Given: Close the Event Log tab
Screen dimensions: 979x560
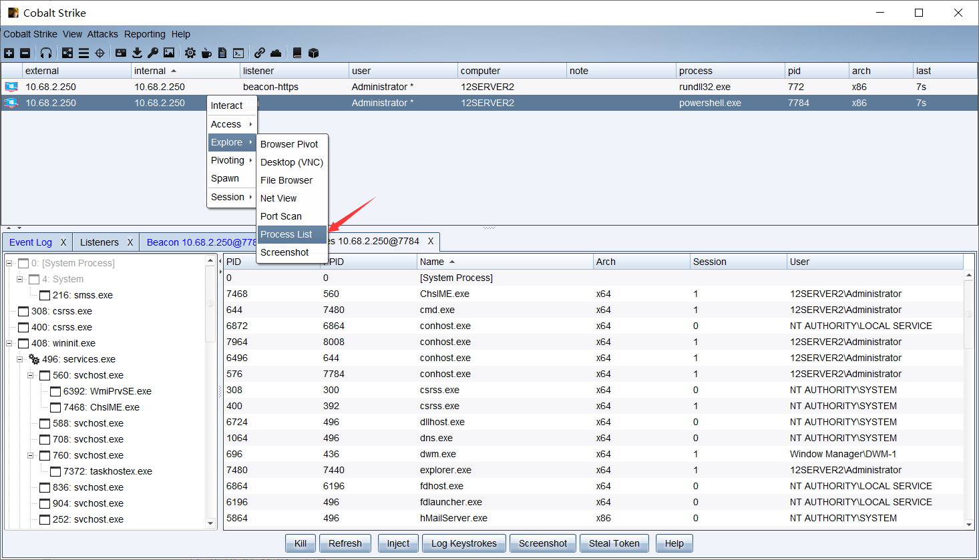Looking at the screenshot, I should (x=63, y=242).
